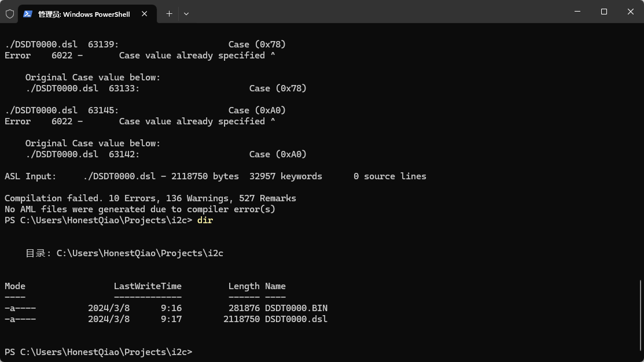Close the Windows PowerShell tab
Screen dimensions: 644x362
click(x=145, y=14)
